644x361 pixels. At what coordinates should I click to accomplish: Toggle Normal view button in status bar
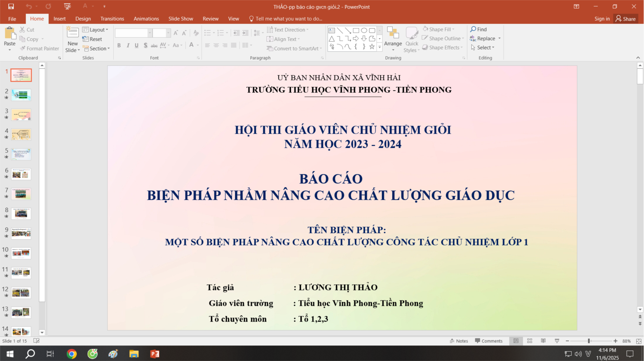click(516, 341)
